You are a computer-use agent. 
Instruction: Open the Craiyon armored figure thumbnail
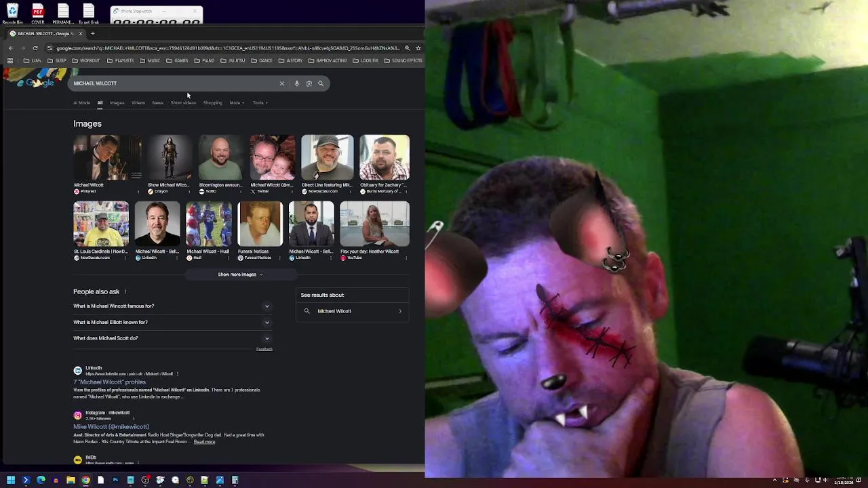pyautogui.click(x=170, y=157)
